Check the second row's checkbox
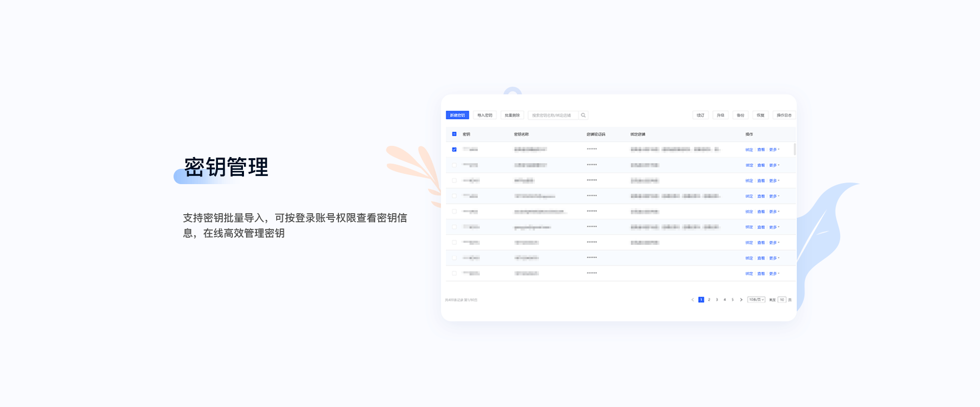Image resolution: width=980 pixels, height=407 pixels. coord(454,165)
